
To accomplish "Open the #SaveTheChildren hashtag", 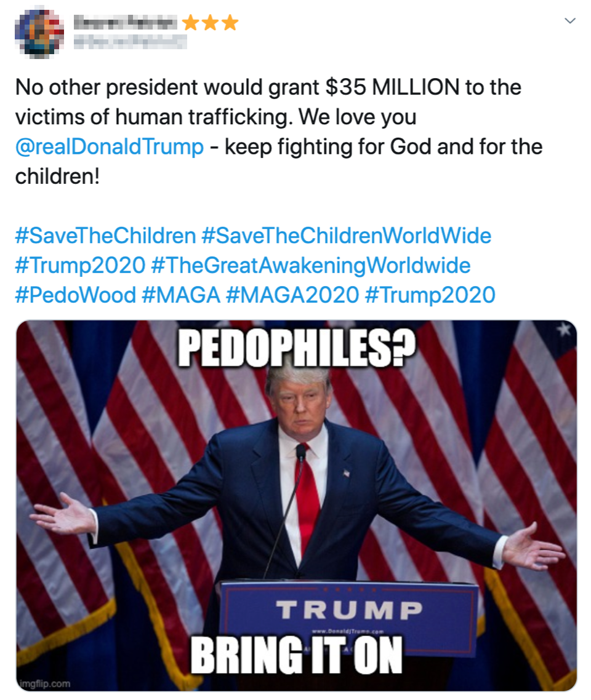I will [x=105, y=235].
